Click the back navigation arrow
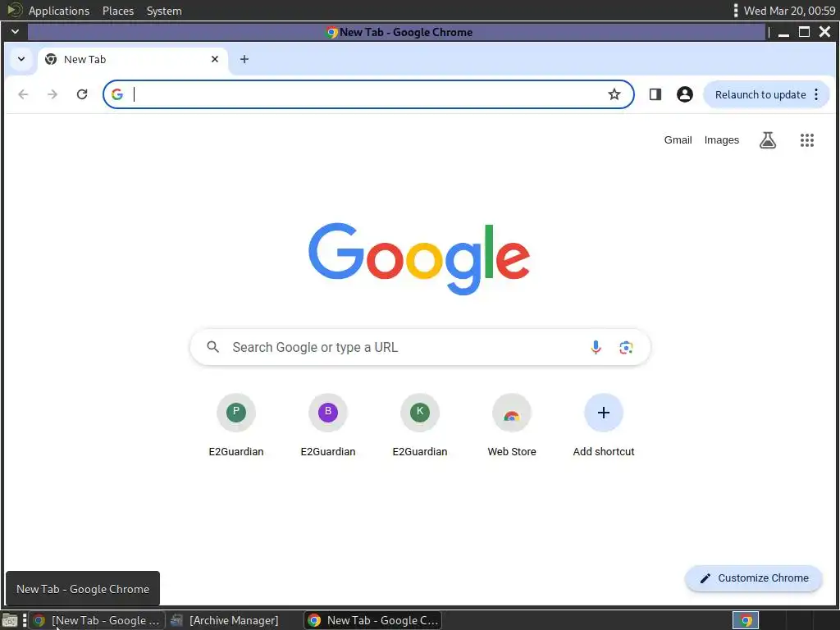This screenshot has height=630, width=840. (x=23, y=94)
